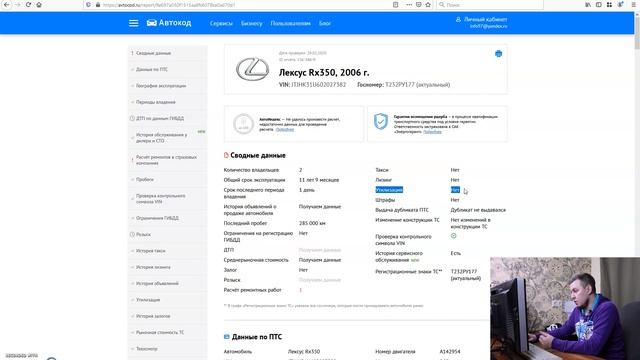Open Личный кабинет
The width and height of the screenshot is (640, 360).
486,19
